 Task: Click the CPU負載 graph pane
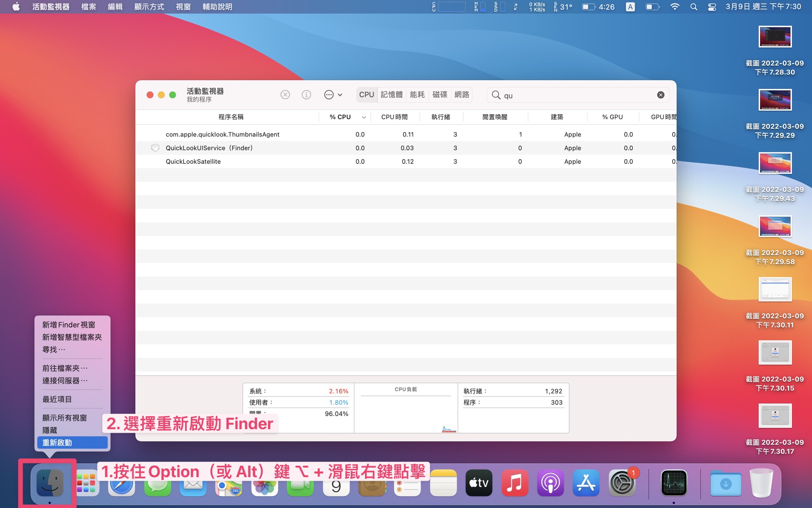coord(406,408)
